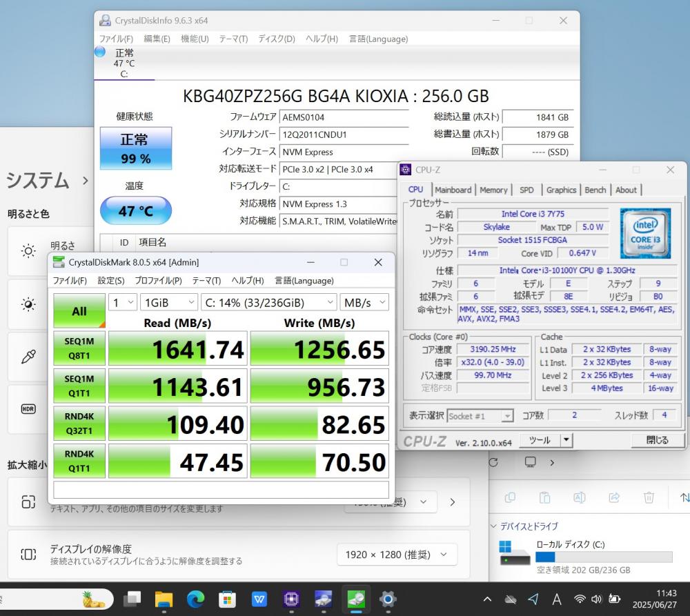The image size is (690, 616).
Task: Click the Wi-Fi icon in the system tray
Action: click(x=580, y=599)
